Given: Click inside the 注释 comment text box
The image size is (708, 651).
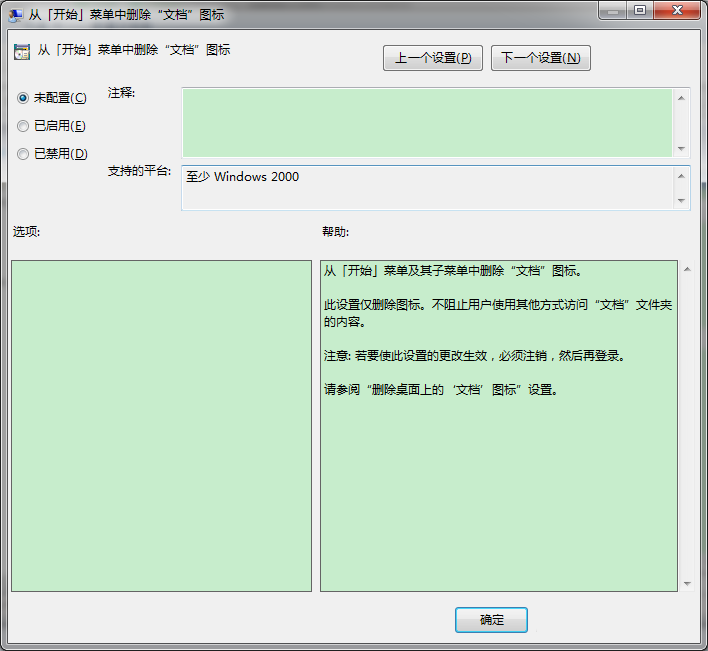Looking at the screenshot, I should coord(427,123).
